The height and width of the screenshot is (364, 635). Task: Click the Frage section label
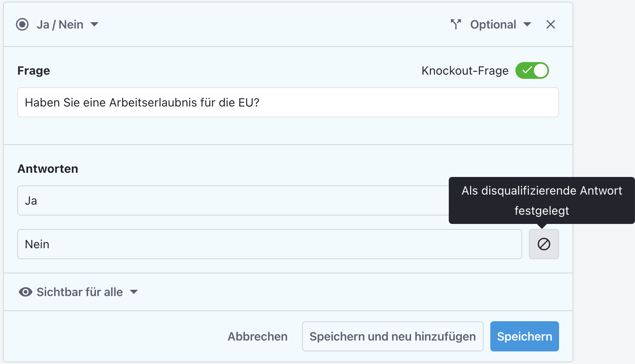point(34,70)
